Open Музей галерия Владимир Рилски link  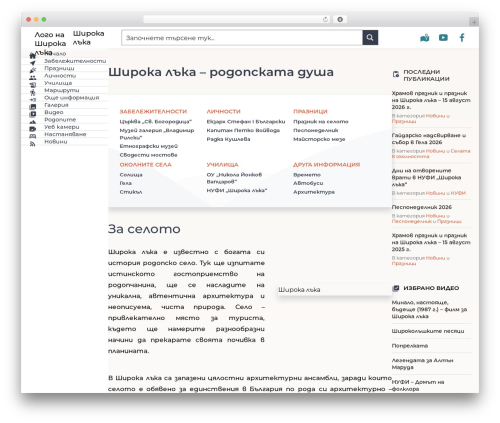pos(157,134)
